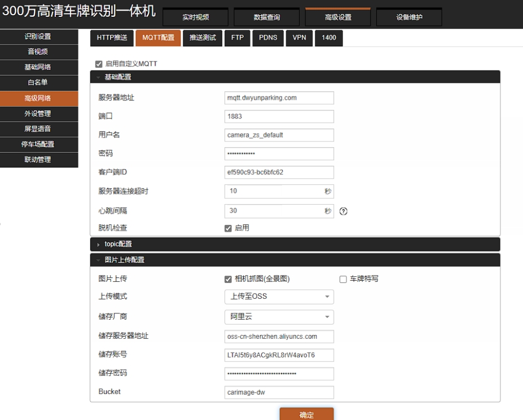Select 识别设置 in the sidebar
Screen dimensions: 523x420
pos(39,35)
